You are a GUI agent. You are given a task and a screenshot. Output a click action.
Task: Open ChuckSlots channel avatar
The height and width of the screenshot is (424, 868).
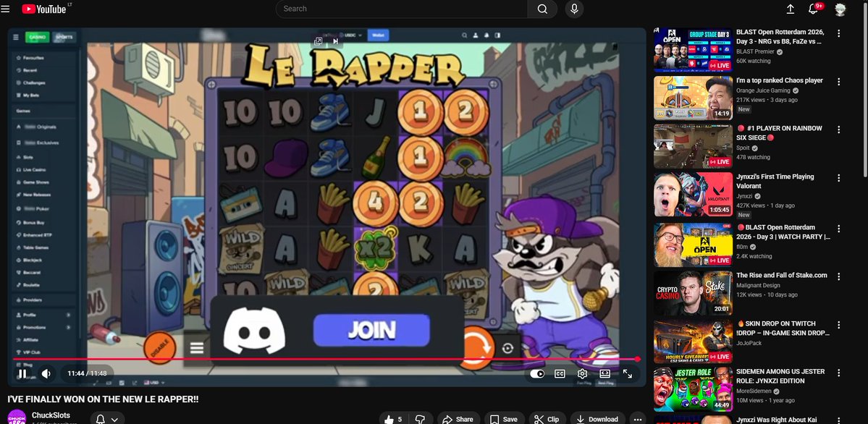click(x=17, y=417)
